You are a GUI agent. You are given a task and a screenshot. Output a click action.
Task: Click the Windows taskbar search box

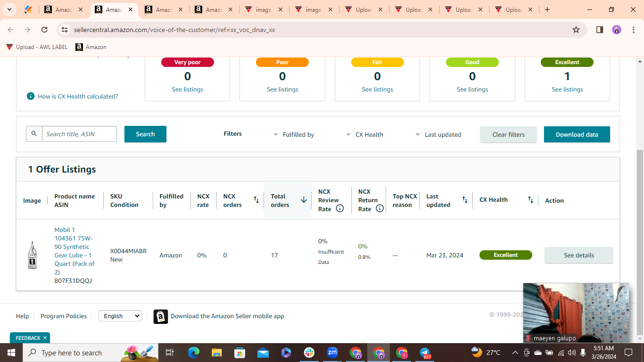point(91,353)
